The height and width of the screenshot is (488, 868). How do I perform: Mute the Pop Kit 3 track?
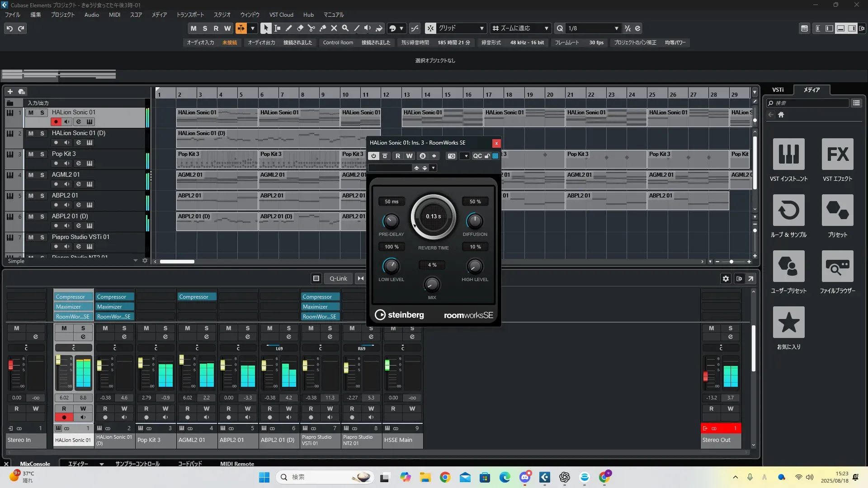point(31,154)
